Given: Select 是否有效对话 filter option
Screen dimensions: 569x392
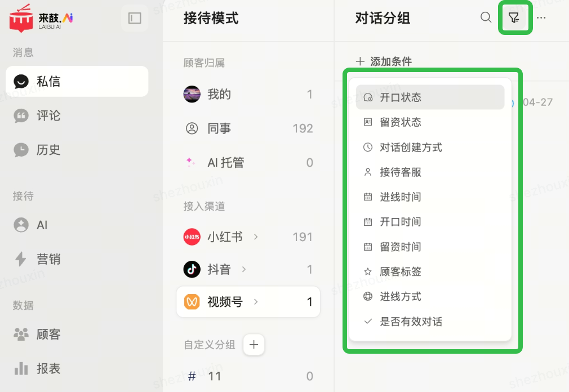Looking at the screenshot, I should 411,322.
